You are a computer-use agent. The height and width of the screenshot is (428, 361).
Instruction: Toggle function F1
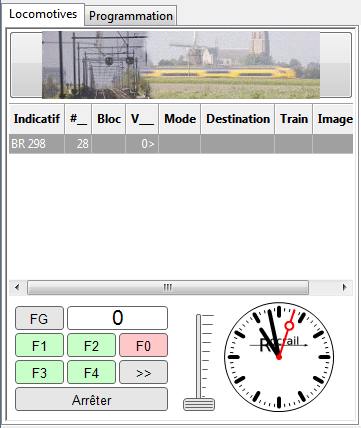pos(39,345)
